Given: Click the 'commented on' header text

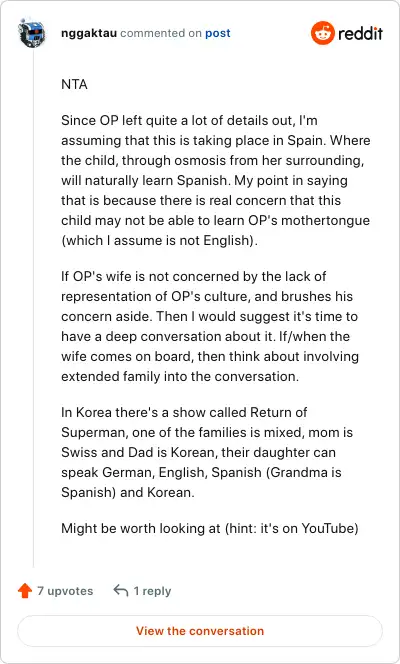Looking at the screenshot, I should [161, 33].
